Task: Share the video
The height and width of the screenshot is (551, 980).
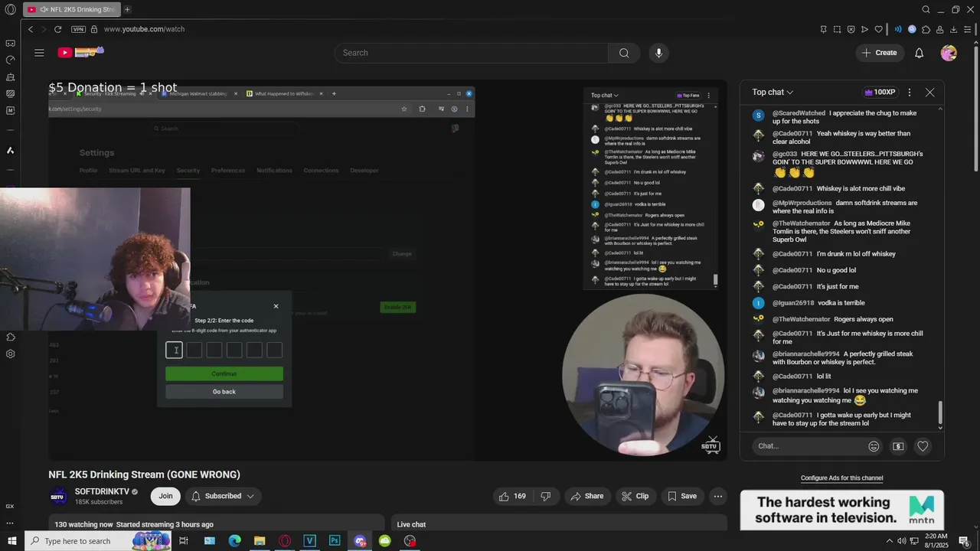Action: 586,496
